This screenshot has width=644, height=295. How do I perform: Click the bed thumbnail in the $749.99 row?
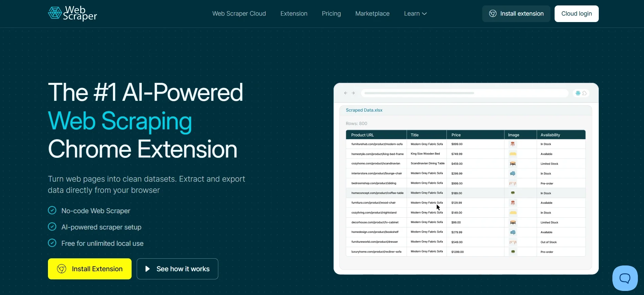pos(513,154)
